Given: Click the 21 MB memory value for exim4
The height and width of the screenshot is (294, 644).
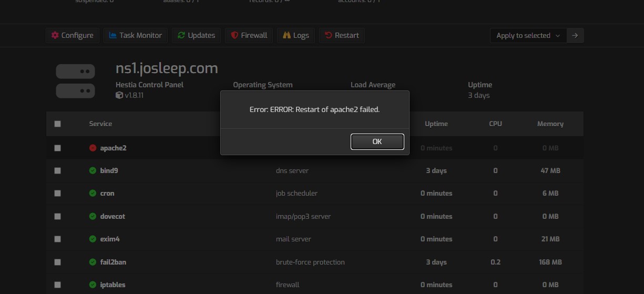Looking at the screenshot, I should pos(550,239).
